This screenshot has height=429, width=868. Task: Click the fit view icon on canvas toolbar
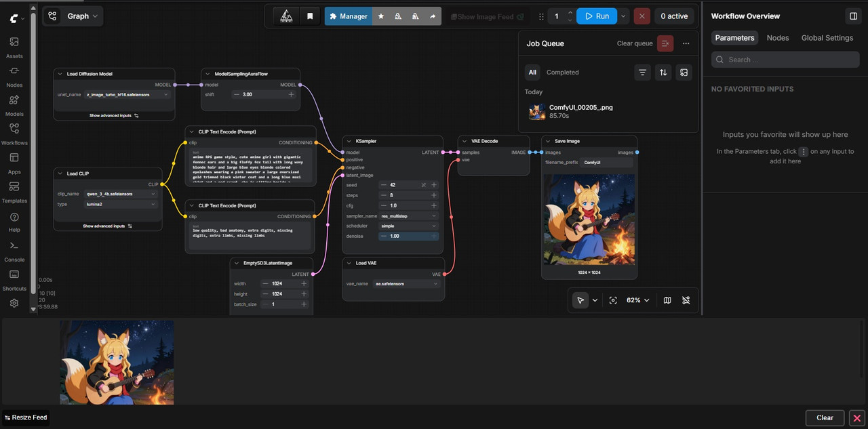(x=613, y=300)
